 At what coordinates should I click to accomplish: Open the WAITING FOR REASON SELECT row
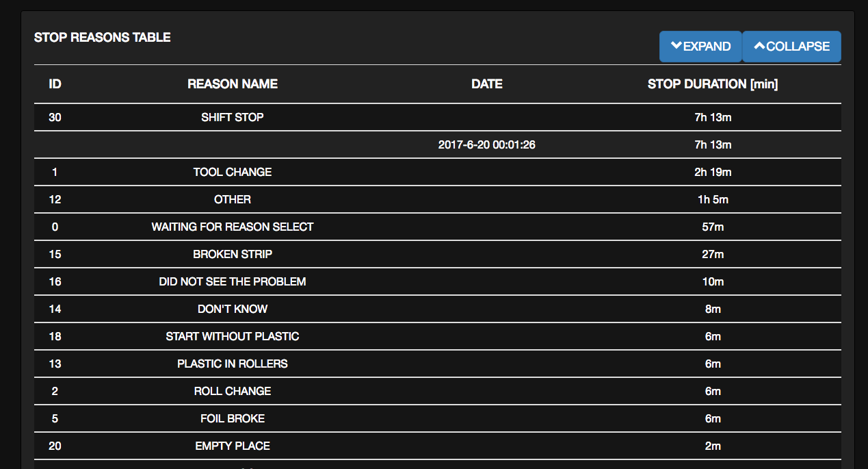(438, 227)
